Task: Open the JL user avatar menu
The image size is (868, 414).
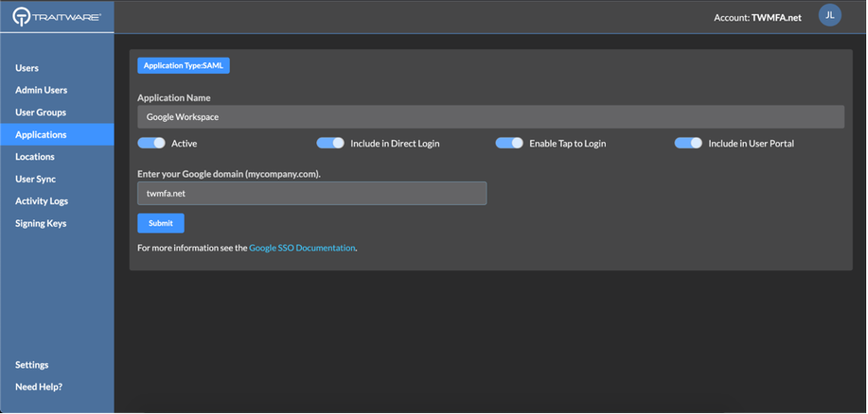Action: 830,15
